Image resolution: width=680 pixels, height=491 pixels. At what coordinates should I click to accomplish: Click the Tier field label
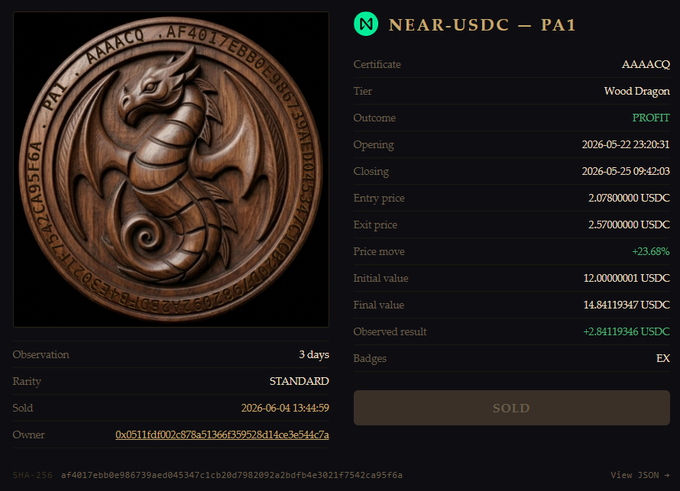[363, 91]
